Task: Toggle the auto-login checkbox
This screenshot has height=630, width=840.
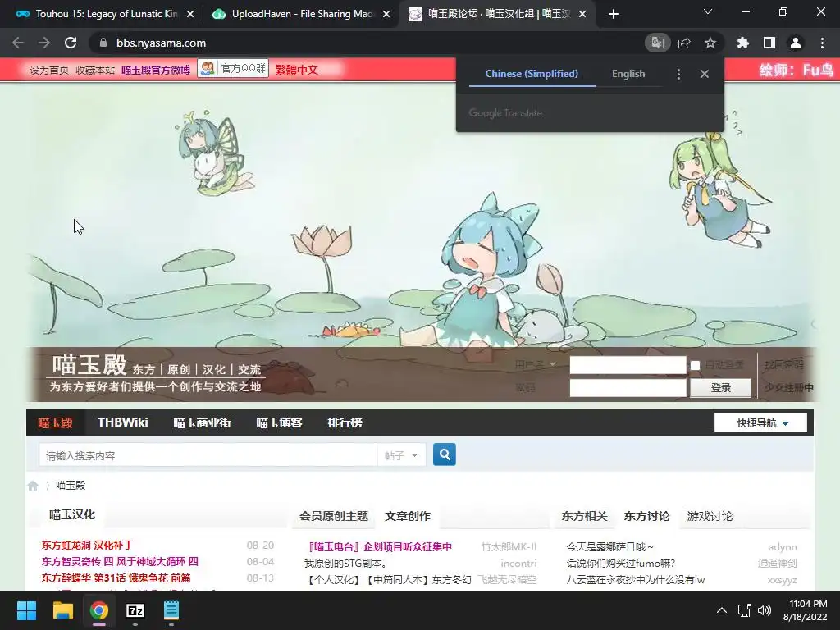Action: click(695, 365)
